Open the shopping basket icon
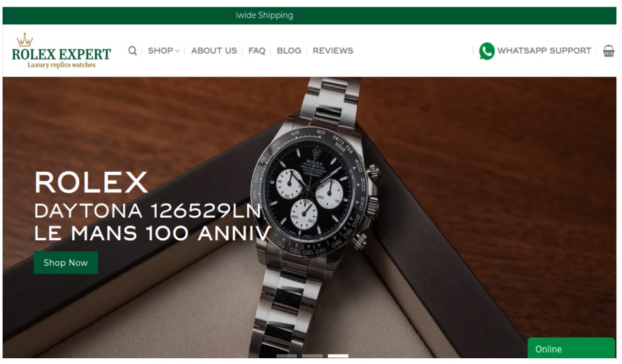Image resolution: width=622 pixels, height=364 pixels. click(609, 50)
